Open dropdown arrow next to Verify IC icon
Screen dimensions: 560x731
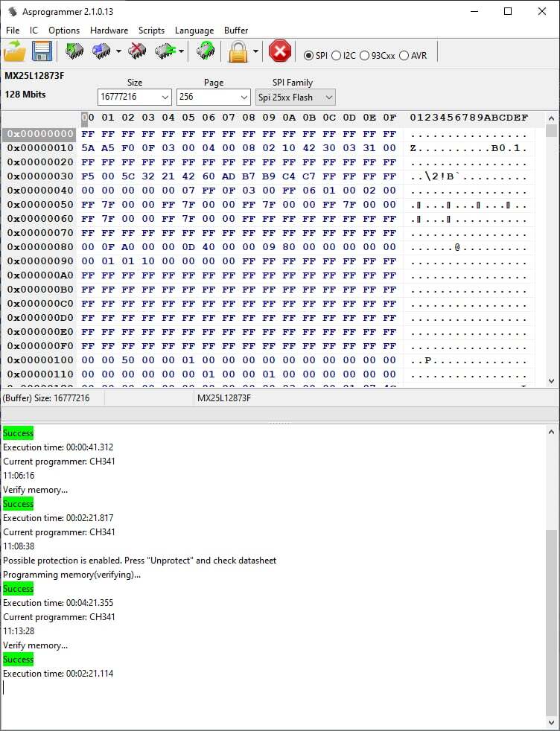click(181, 51)
